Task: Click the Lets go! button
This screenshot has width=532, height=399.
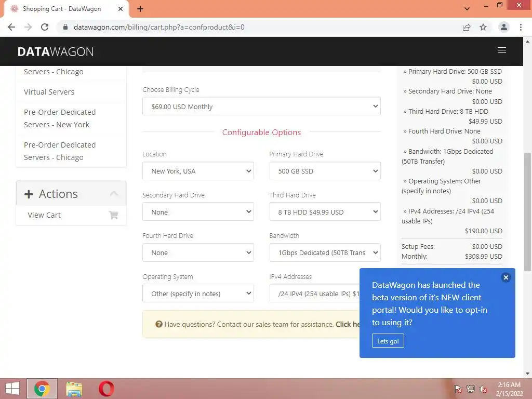Action: [x=388, y=341]
